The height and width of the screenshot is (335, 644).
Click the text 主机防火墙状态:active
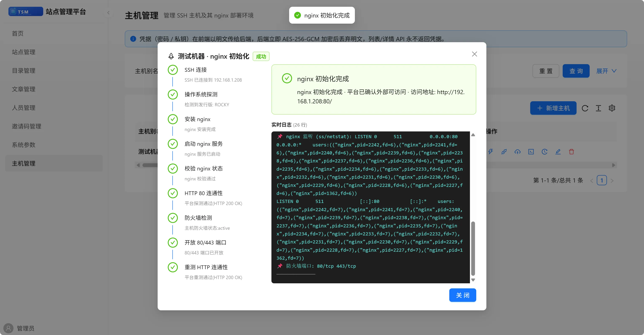[207, 228]
